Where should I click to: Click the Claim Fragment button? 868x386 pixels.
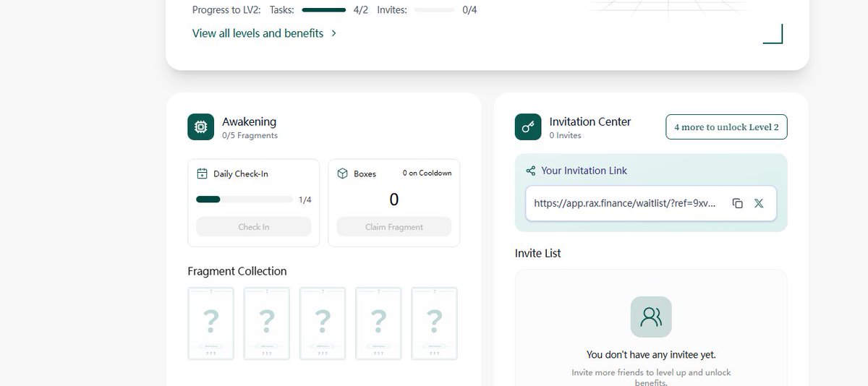click(394, 227)
